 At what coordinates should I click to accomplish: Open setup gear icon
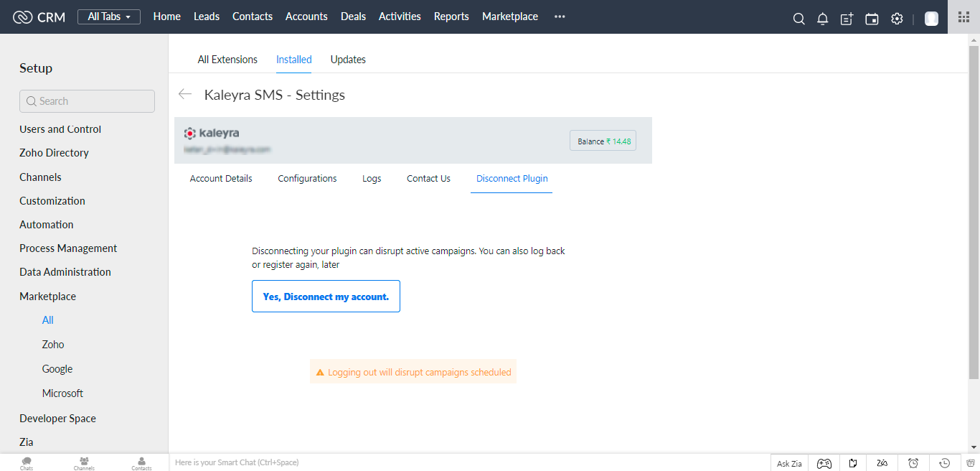tap(897, 19)
